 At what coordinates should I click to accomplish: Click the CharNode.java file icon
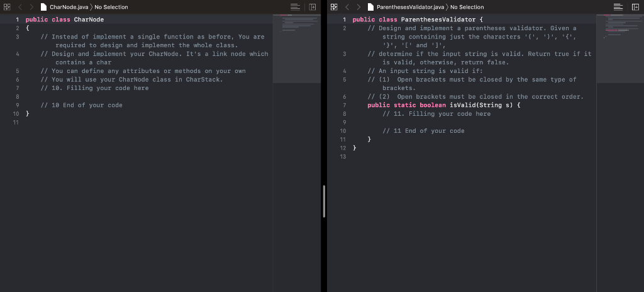tap(43, 7)
